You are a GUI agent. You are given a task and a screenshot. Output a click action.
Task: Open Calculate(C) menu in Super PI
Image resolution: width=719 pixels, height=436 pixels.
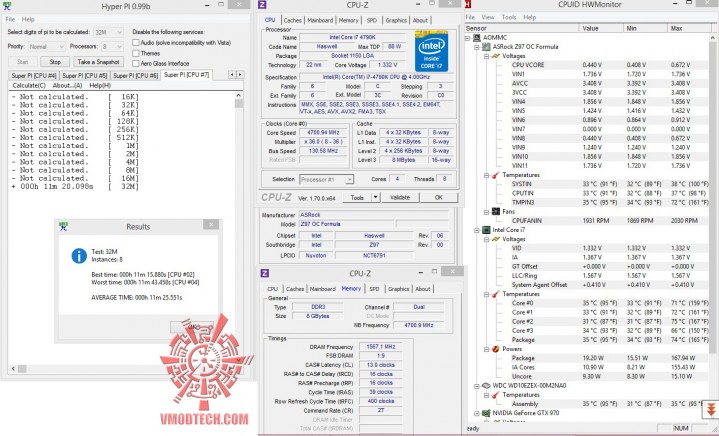[29, 86]
